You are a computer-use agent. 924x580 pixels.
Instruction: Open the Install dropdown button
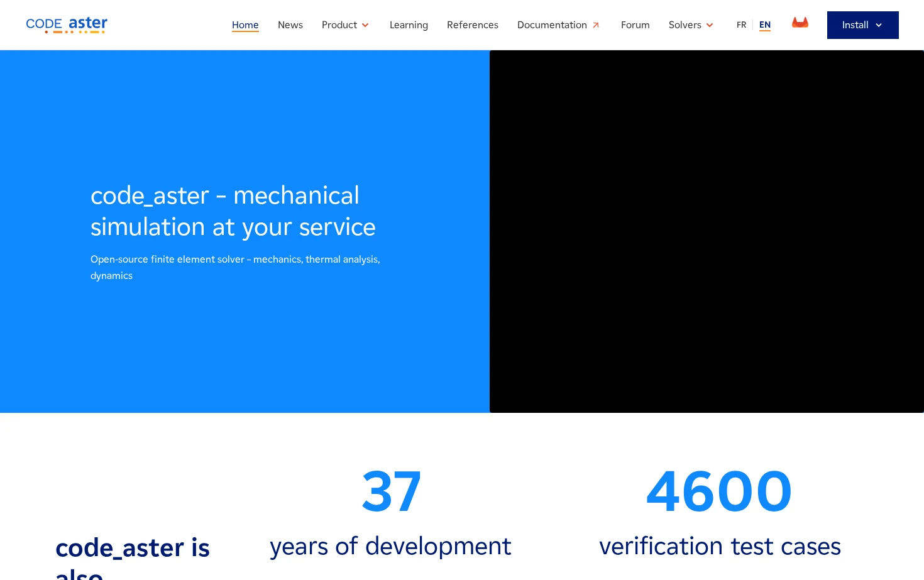coord(862,25)
